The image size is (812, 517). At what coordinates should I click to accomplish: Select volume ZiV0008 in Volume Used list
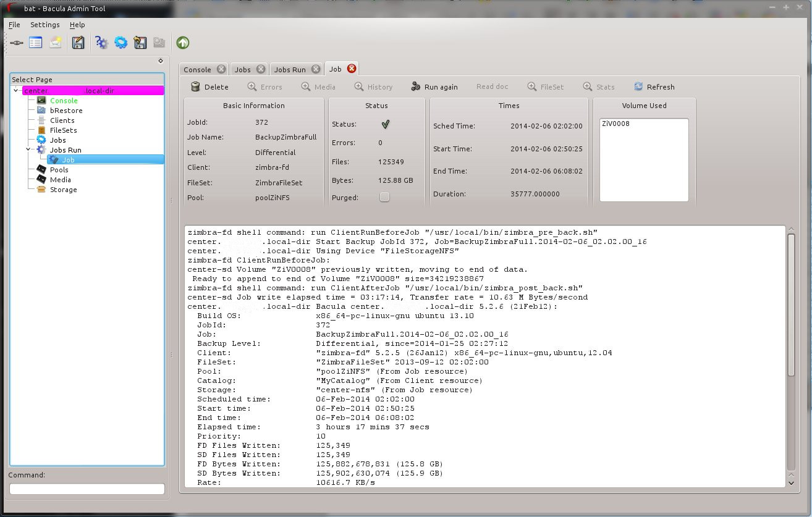click(x=616, y=124)
